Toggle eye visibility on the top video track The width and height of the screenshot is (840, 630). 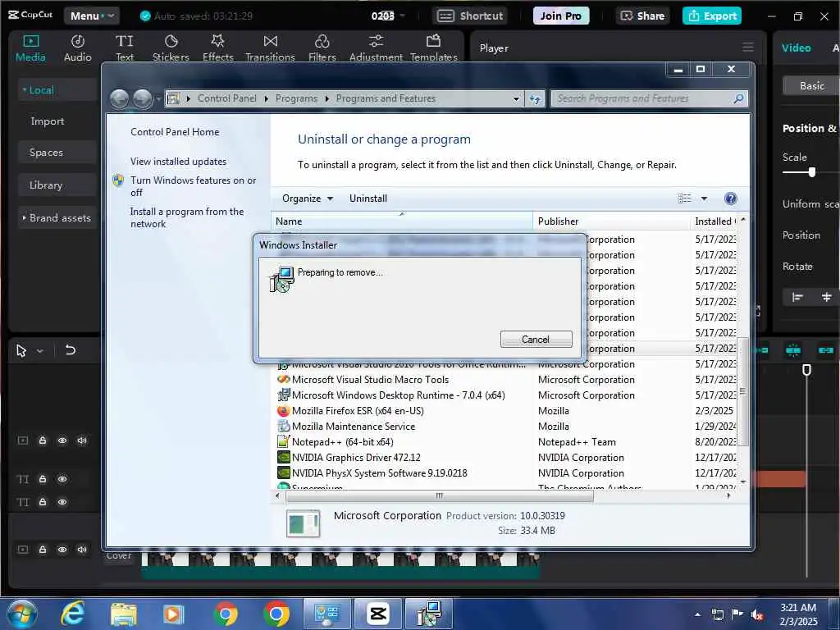coord(62,441)
